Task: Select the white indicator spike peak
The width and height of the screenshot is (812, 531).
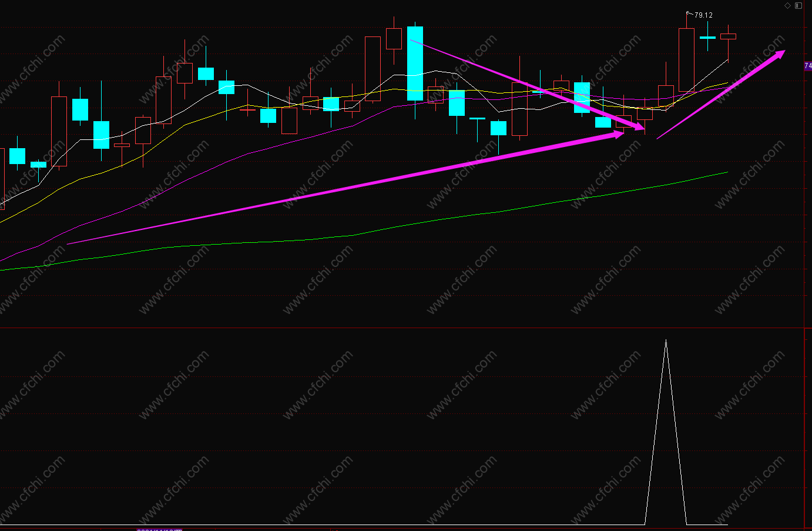Action: (666, 341)
